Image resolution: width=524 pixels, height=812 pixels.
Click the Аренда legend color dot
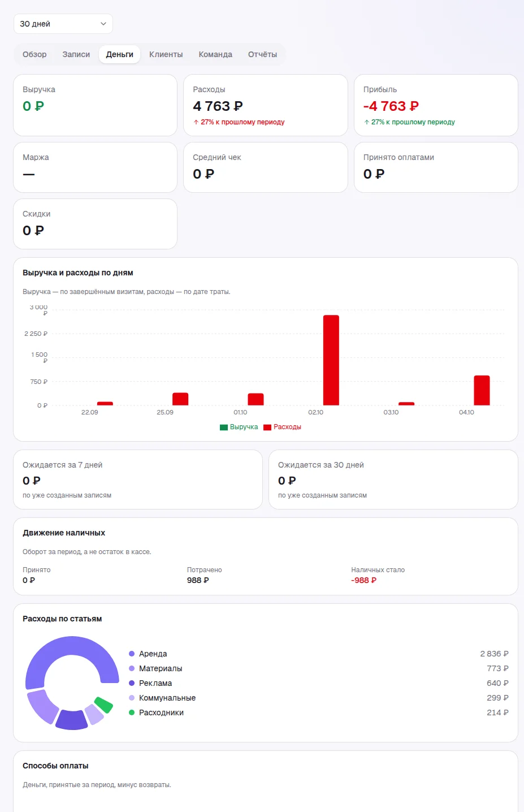[x=132, y=654]
